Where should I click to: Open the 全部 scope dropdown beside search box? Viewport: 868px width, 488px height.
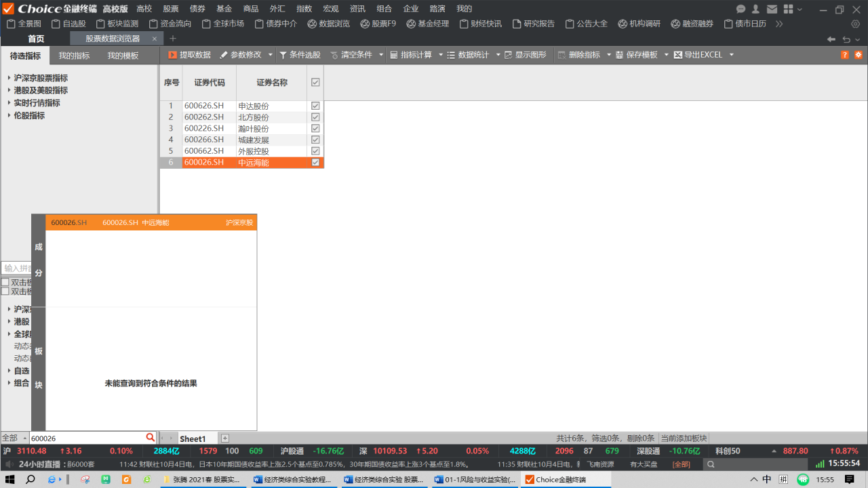click(x=15, y=439)
